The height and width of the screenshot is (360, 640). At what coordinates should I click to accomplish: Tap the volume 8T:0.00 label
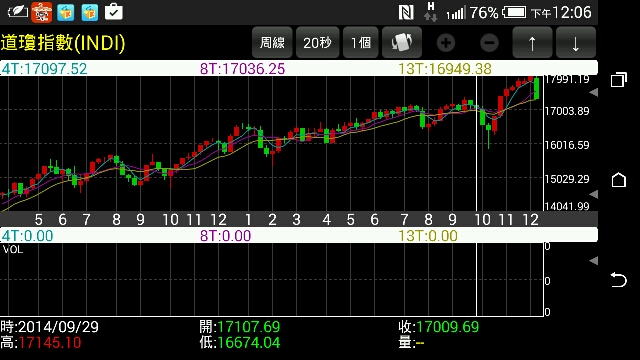tap(225, 236)
